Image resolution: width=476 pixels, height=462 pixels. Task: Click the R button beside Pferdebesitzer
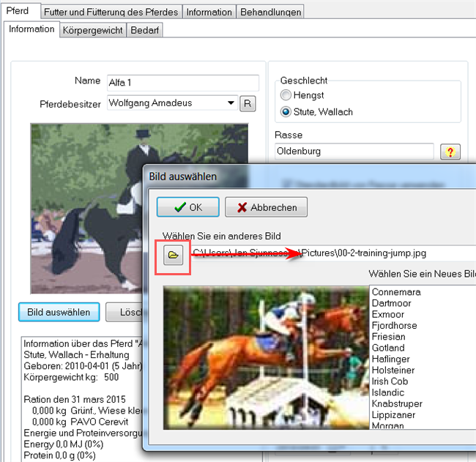tap(248, 104)
